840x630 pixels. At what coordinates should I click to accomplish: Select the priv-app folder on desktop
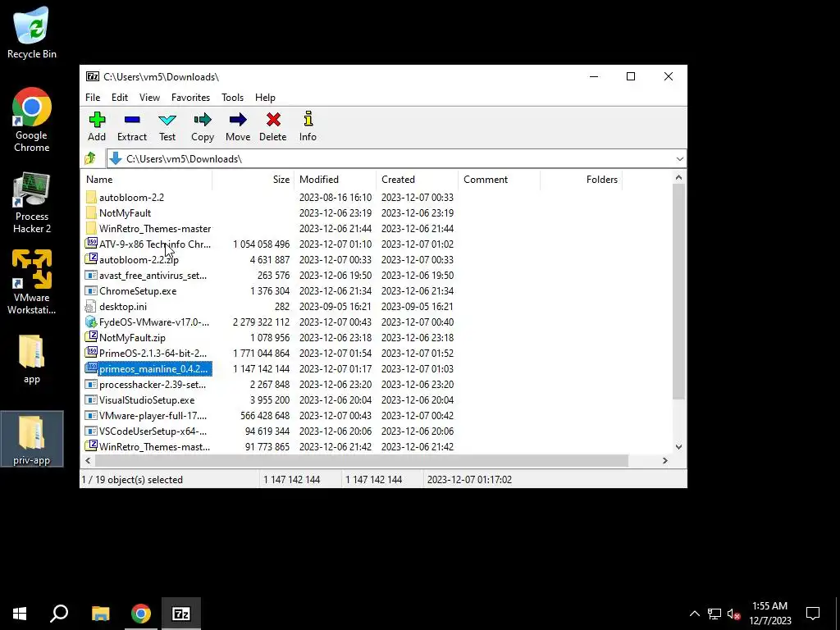tap(32, 440)
